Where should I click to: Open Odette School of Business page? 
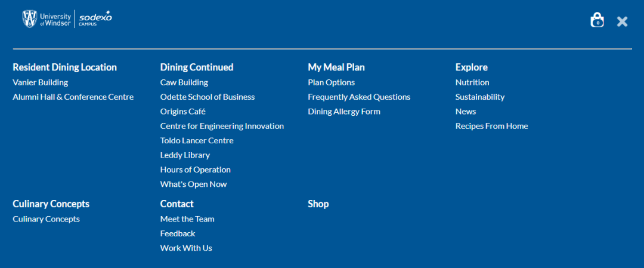(208, 97)
